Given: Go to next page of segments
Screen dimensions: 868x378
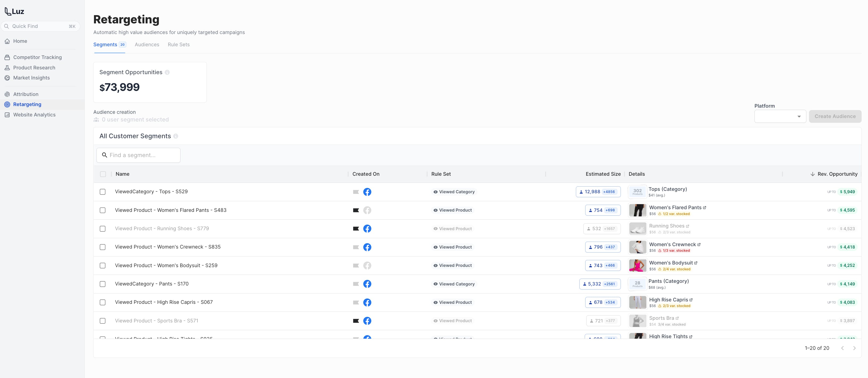Looking at the screenshot, I should (x=854, y=348).
